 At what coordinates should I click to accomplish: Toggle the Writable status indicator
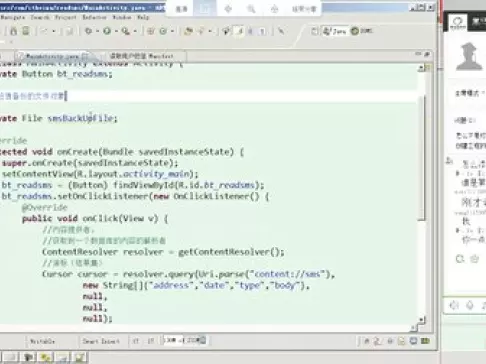coord(42,341)
